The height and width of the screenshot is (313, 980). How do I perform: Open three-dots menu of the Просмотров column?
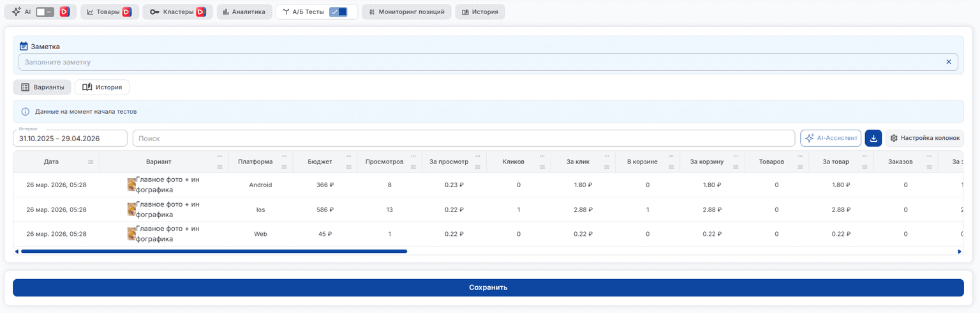click(x=414, y=156)
